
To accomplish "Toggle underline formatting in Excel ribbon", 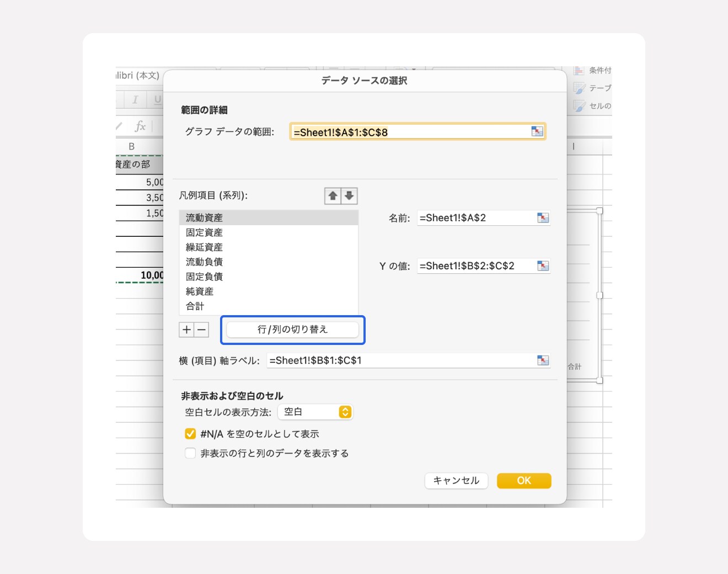I will point(157,99).
